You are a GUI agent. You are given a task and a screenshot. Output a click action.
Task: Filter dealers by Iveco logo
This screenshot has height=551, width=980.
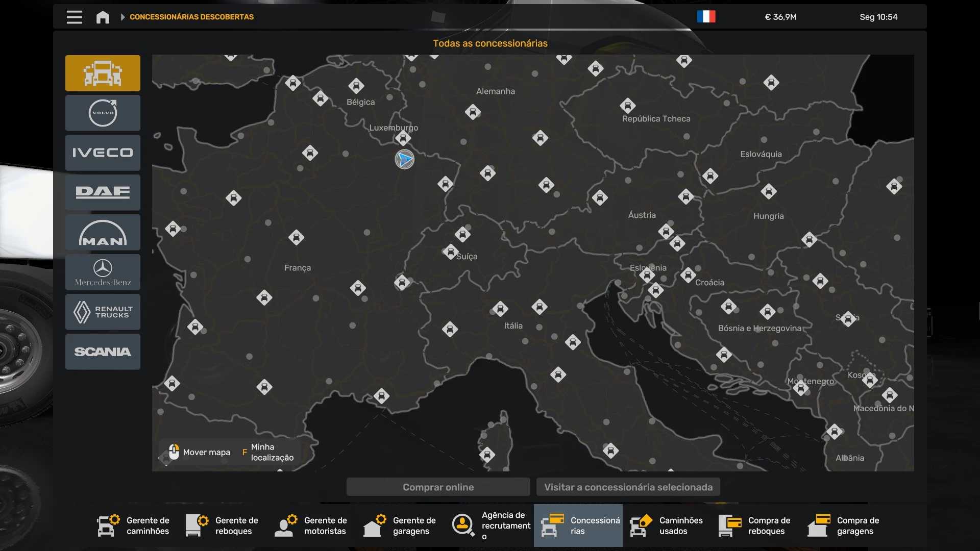pyautogui.click(x=103, y=153)
